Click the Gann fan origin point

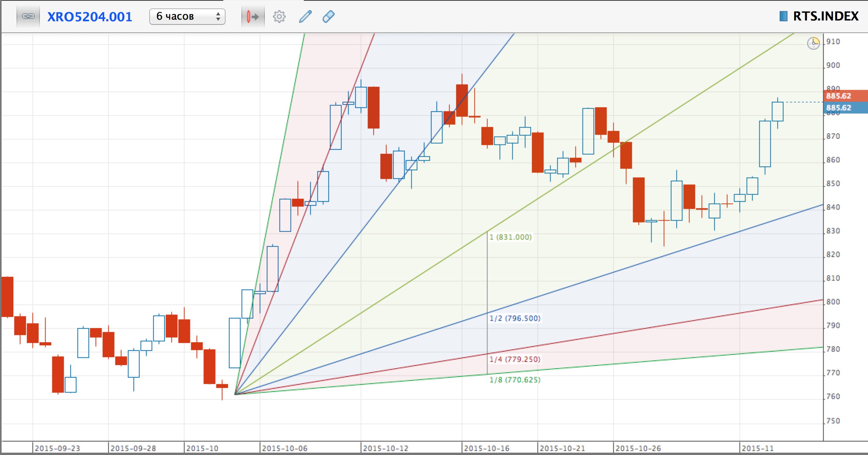point(235,394)
